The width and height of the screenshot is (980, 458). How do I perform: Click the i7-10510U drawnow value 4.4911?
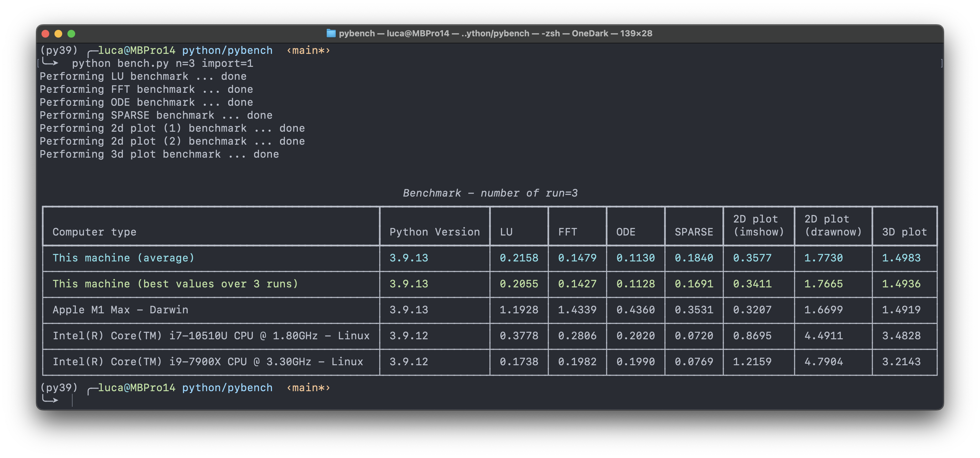click(823, 335)
